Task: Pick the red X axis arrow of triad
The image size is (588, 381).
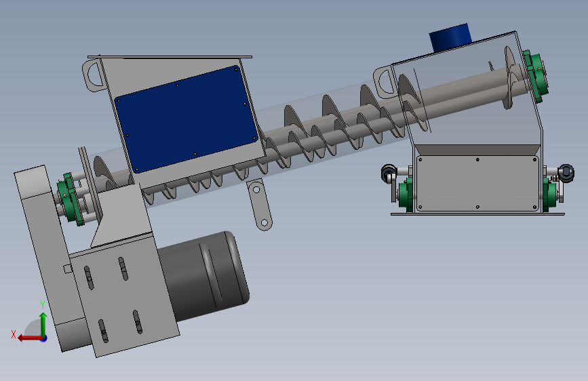Action: 30,338
